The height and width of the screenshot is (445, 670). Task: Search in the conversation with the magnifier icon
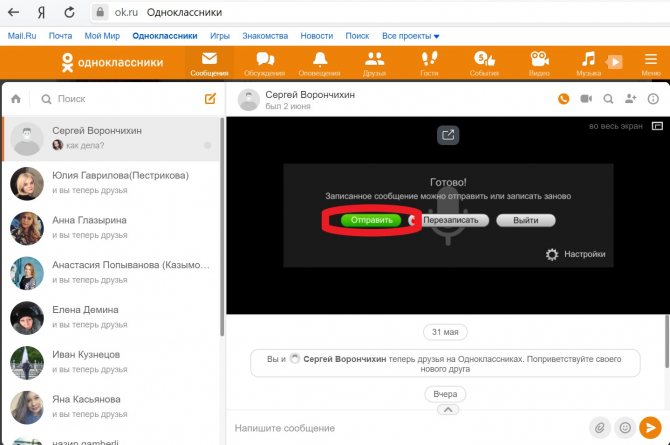[608, 99]
